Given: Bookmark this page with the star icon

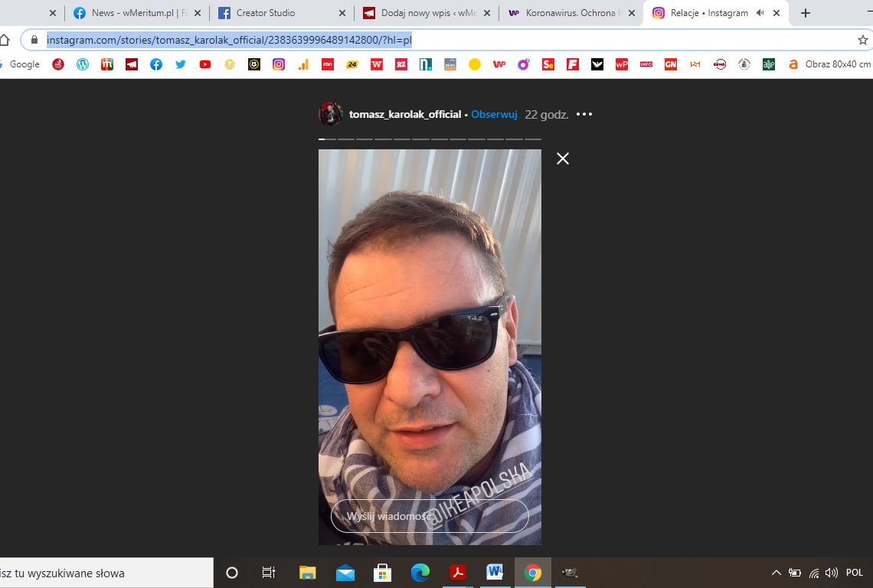Looking at the screenshot, I should (863, 40).
